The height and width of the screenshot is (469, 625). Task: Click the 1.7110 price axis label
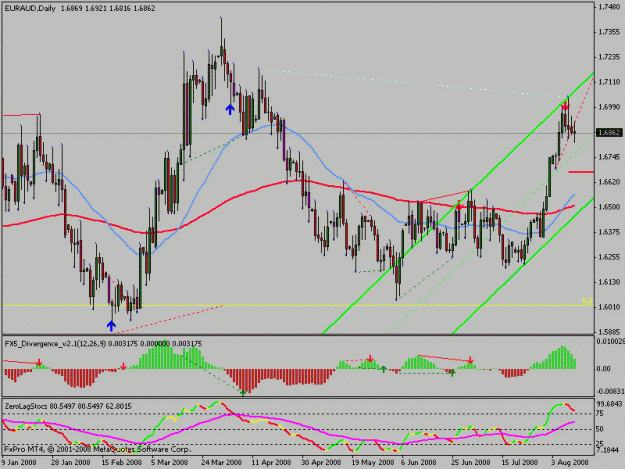(x=609, y=82)
